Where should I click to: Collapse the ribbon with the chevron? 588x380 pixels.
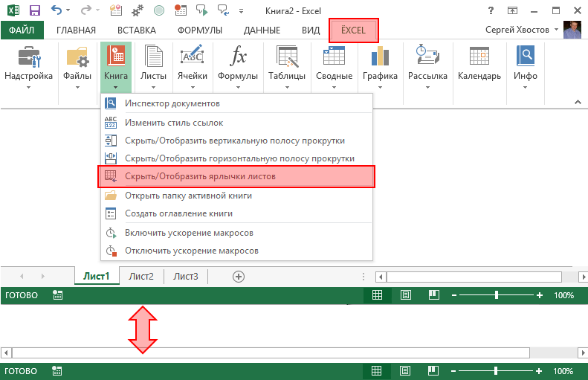coord(578,102)
